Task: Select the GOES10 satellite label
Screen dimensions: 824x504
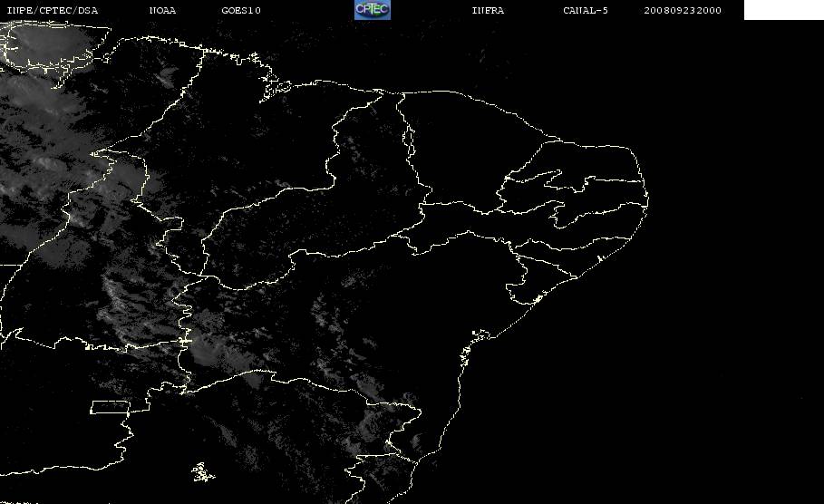Action: (x=241, y=10)
